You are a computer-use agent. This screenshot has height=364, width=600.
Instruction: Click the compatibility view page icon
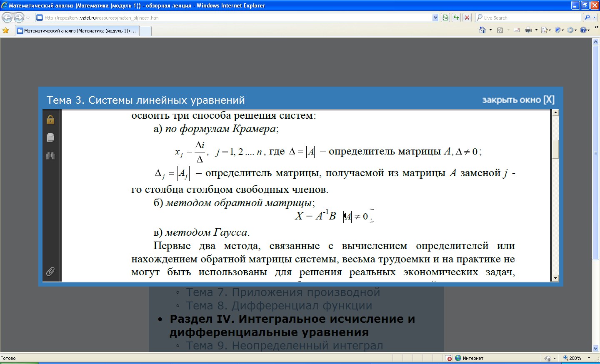pos(445,17)
